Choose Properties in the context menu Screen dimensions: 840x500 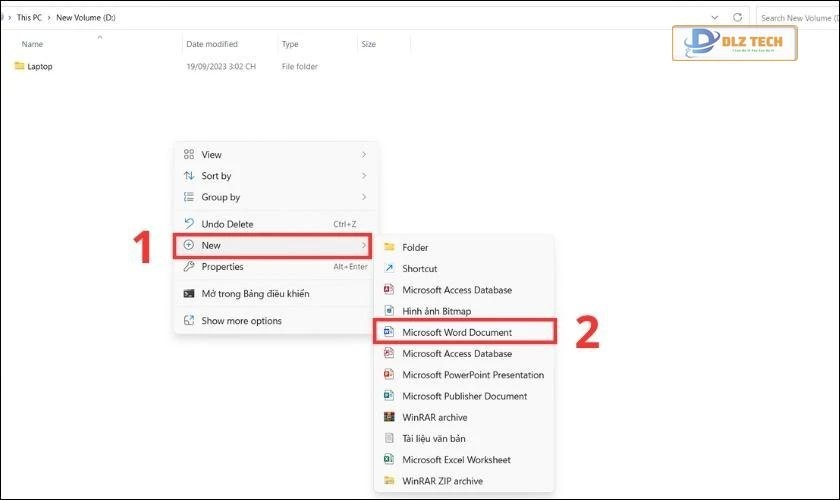(x=222, y=267)
